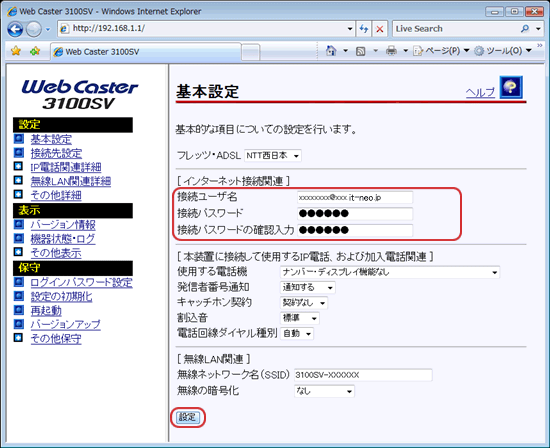The height and width of the screenshot is (448, 550).
Task: Click the ヘルプ link
Action: coord(480,93)
